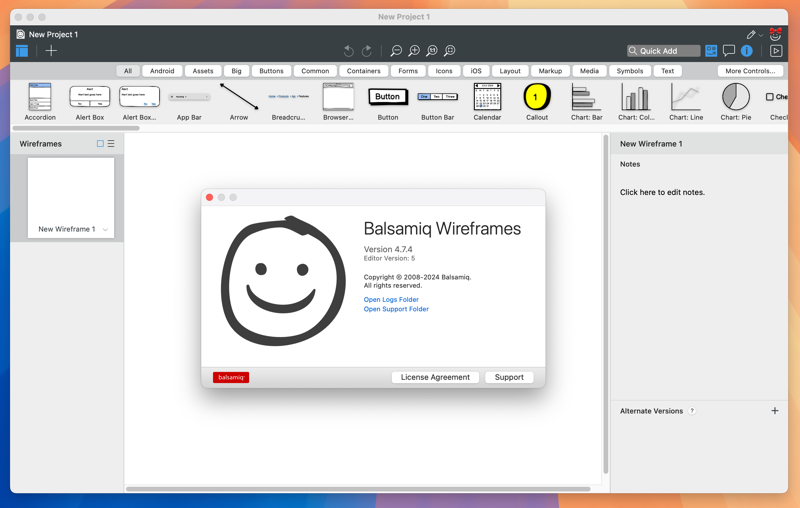The height and width of the screenshot is (508, 800).
Task: Open the Alternate Versions help question mark
Action: pos(692,411)
